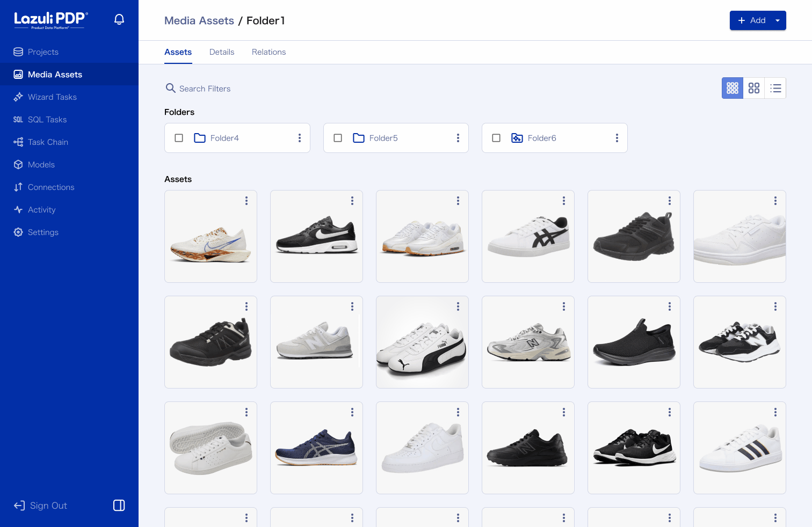The image size is (812, 527).
Task: Check the Folder4 checkbox
Action: [x=179, y=138]
